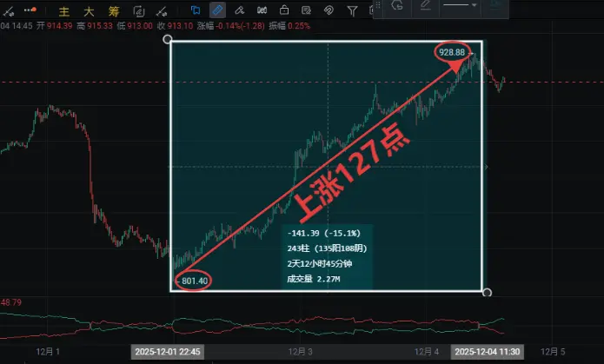Click the 收 913.10 close price value
This screenshot has height=364, width=604.
pos(175,26)
